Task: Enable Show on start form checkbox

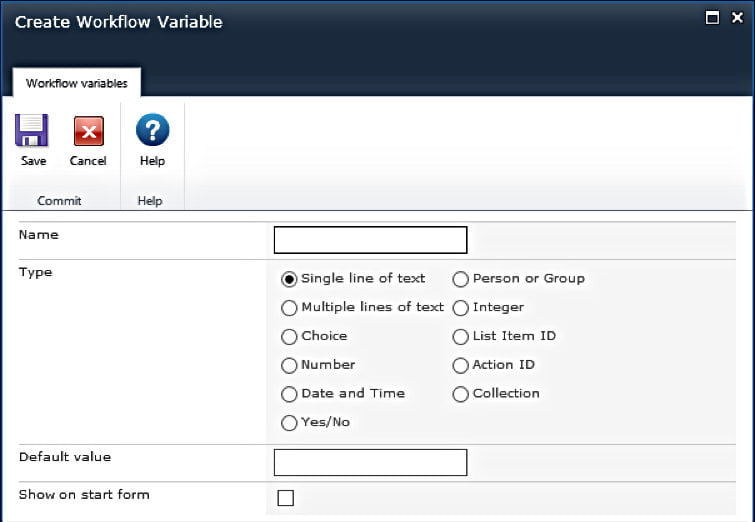Action: (286, 498)
